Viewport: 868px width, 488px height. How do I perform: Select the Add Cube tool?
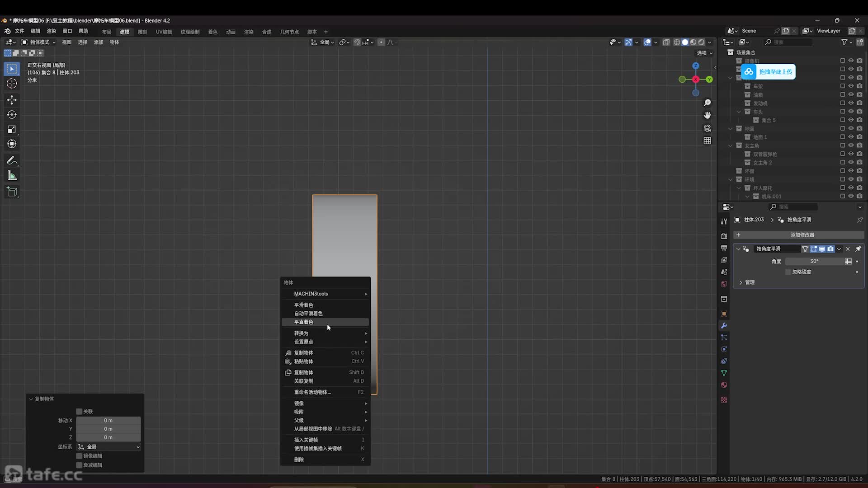tap(12, 192)
